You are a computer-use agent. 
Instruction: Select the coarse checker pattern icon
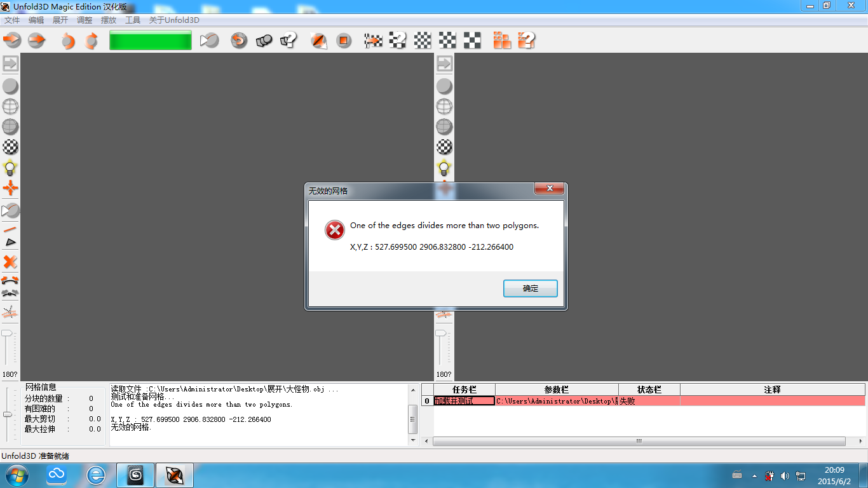click(x=472, y=41)
